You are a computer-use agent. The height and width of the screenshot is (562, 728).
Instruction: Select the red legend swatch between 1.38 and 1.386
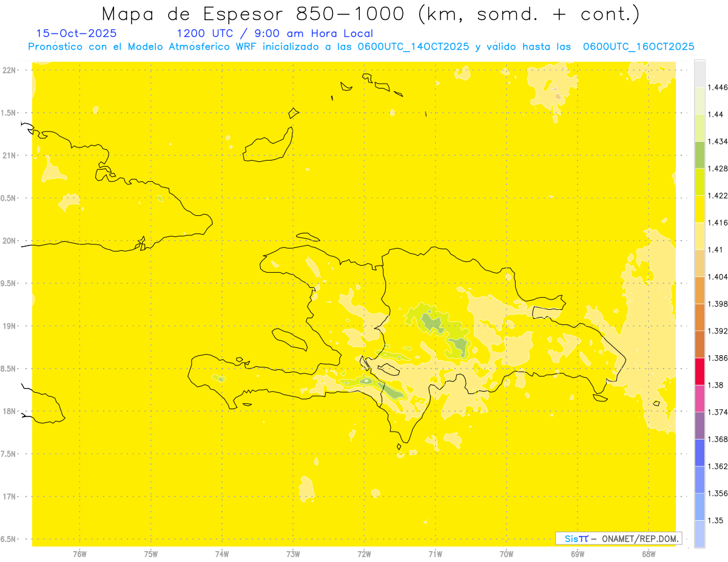click(699, 371)
